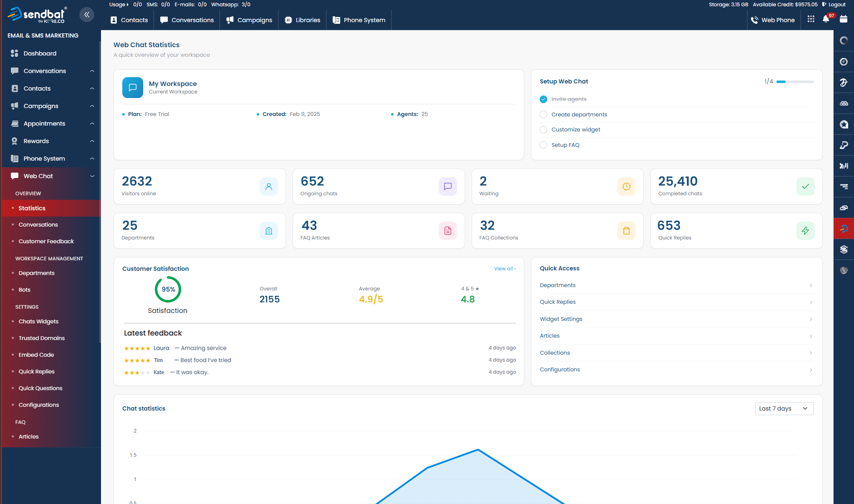Click the FAQ Articles document icon
854x504 pixels.
[x=448, y=231]
